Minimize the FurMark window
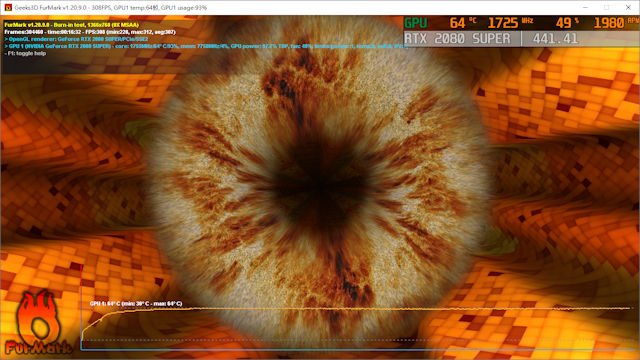The image size is (640, 360). [585, 7]
